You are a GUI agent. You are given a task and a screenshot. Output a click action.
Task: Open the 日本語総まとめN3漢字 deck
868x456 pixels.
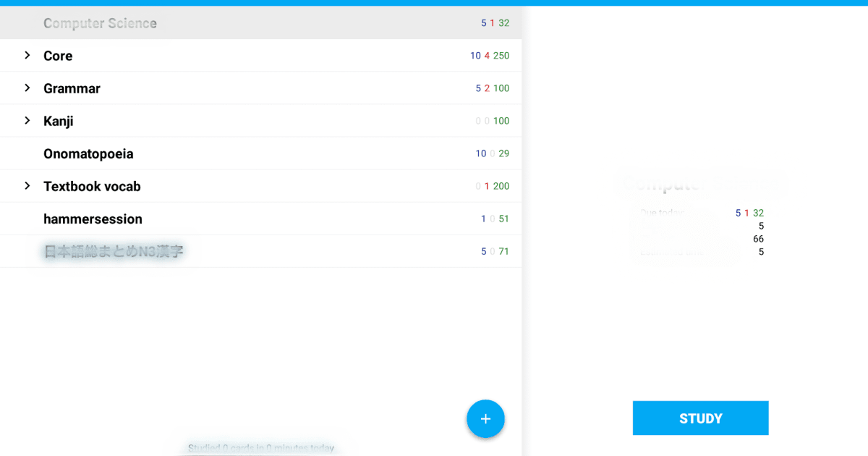[x=114, y=250]
